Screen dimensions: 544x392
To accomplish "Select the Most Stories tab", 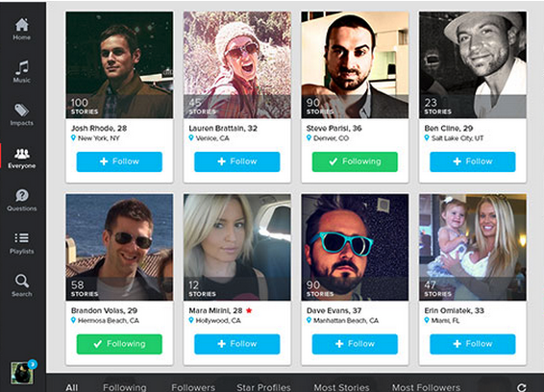I will tap(341, 387).
